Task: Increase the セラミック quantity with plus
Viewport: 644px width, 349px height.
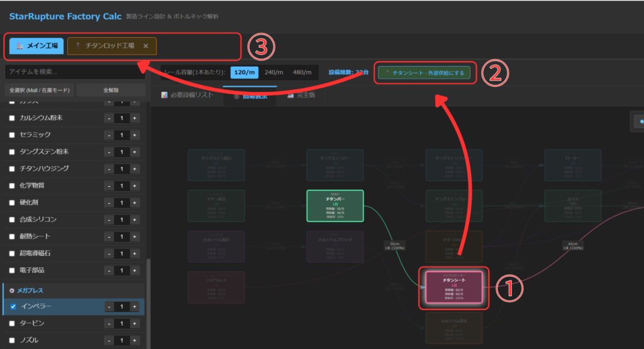Action: 135,135
